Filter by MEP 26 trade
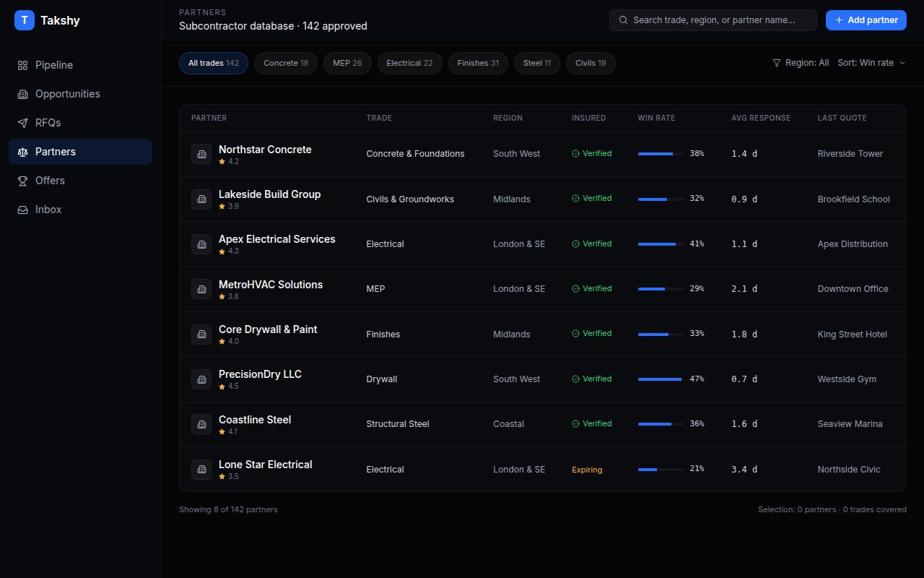The image size is (924, 578). (347, 63)
